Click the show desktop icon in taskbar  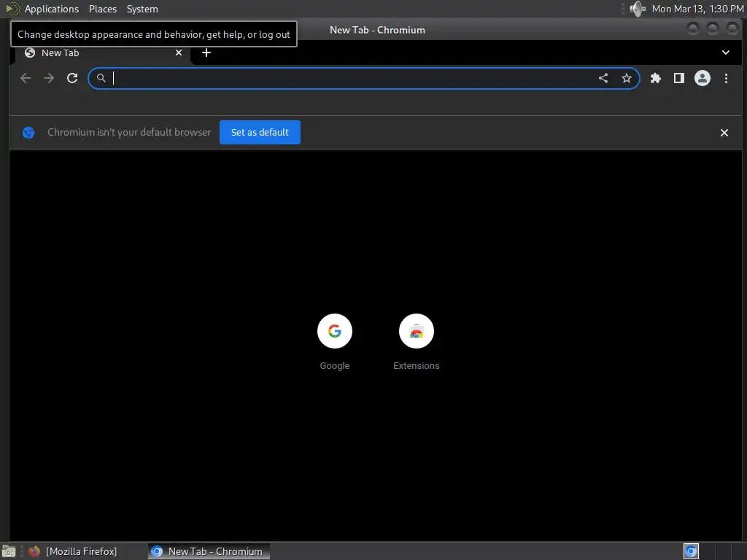[x=9, y=551]
